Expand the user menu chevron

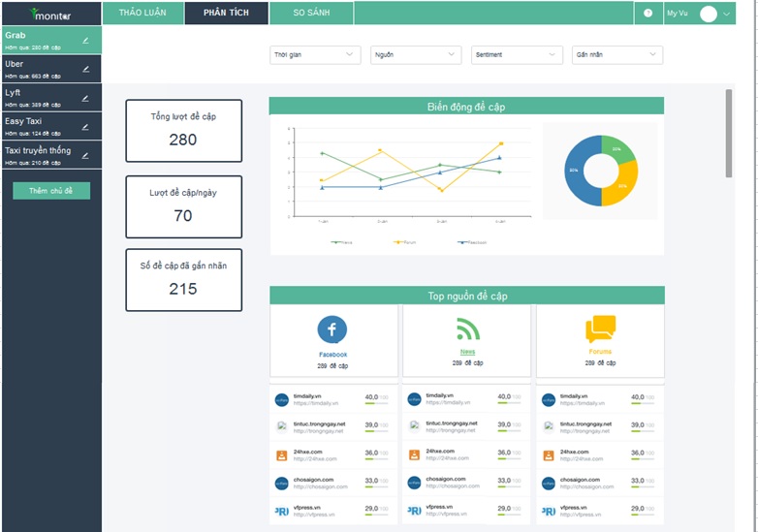click(726, 14)
